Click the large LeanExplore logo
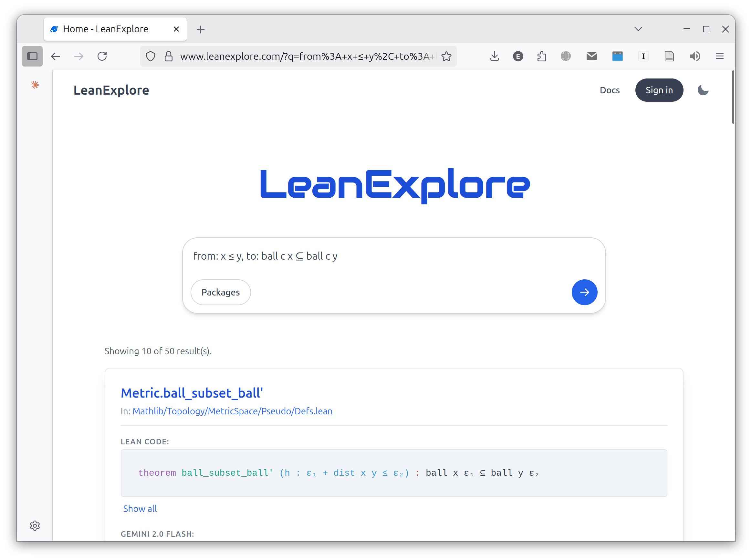This screenshot has height=560, width=752. [395, 186]
